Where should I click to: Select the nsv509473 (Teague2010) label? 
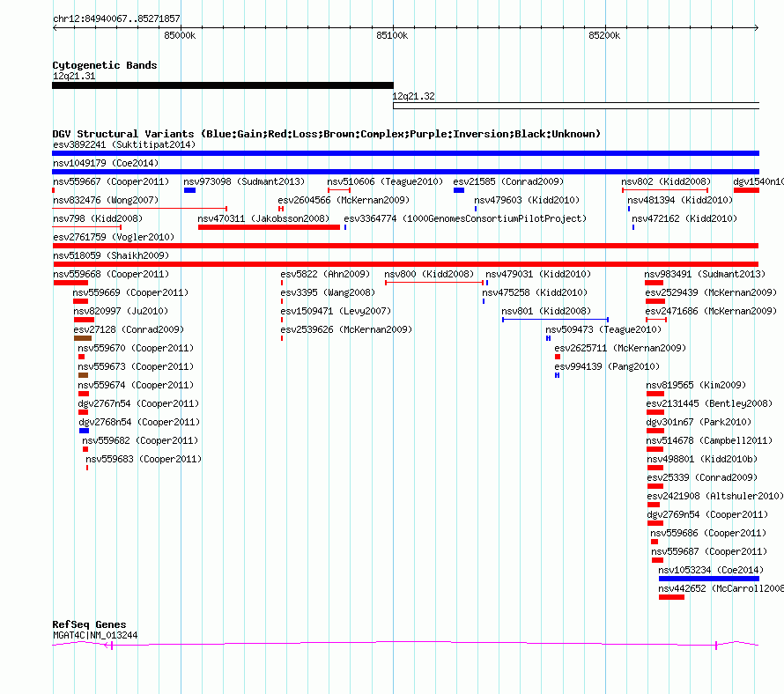point(603,329)
